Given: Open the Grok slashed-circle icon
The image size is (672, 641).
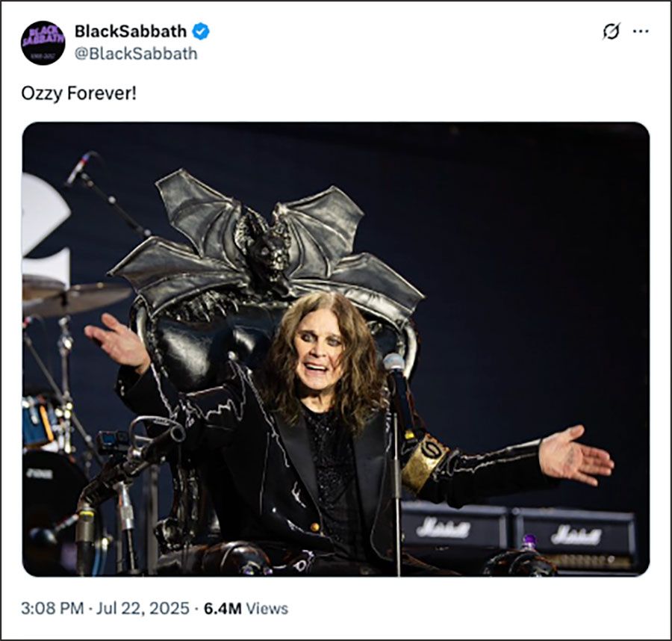Looking at the screenshot, I should [611, 31].
